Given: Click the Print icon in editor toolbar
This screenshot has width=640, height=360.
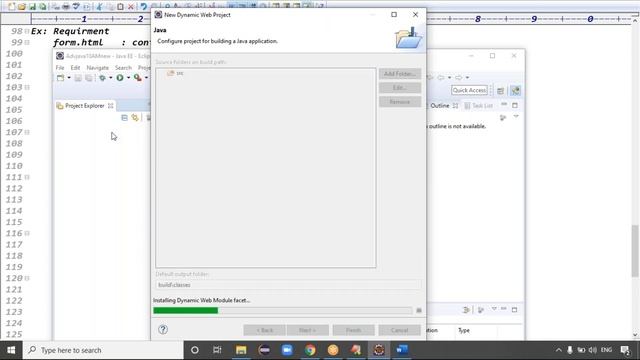Looking at the screenshot, I should pyautogui.click(x=66, y=7).
